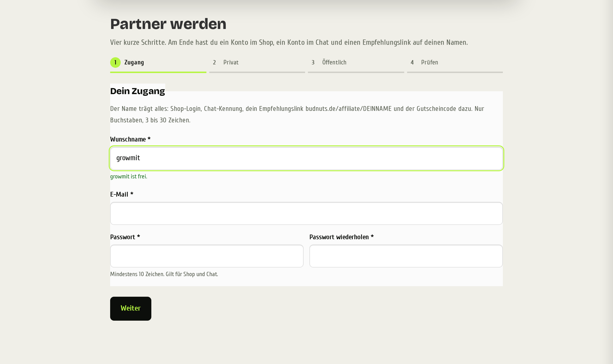Click the paragraph mentioning budnuts.de/affiliate/DEINNAME

[x=297, y=114]
